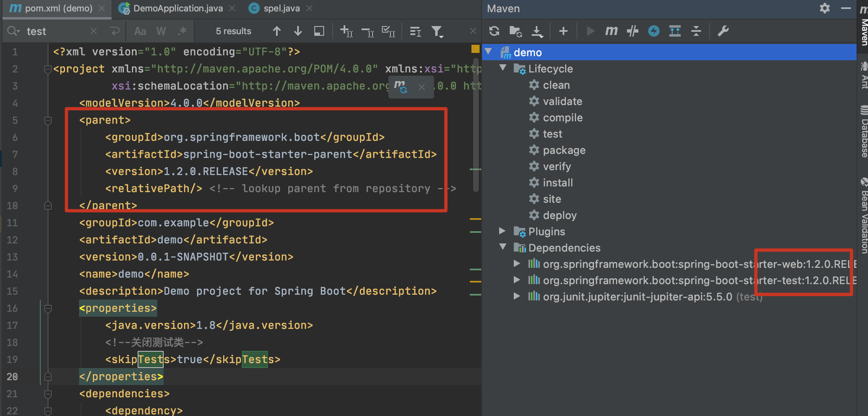Dismiss the Maven changes popup
This screenshot has width=868, height=416.
(422, 87)
